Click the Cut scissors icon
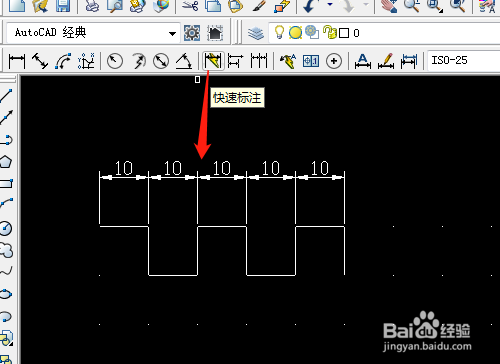 click(191, 6)
